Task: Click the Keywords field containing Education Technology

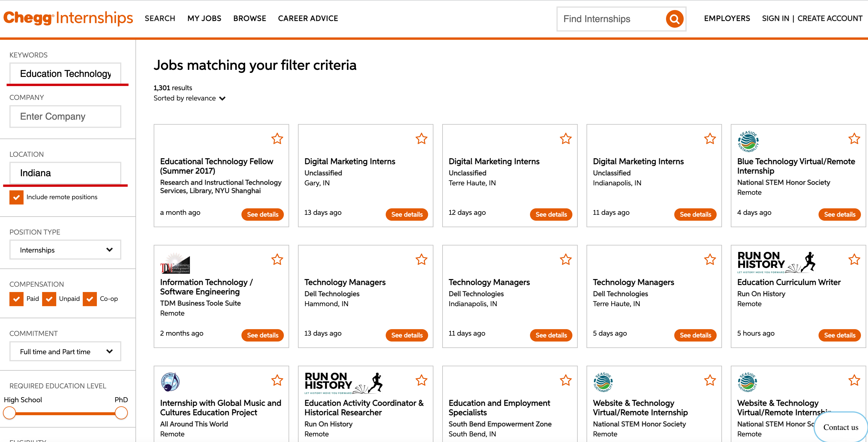Action: [65, 73]
